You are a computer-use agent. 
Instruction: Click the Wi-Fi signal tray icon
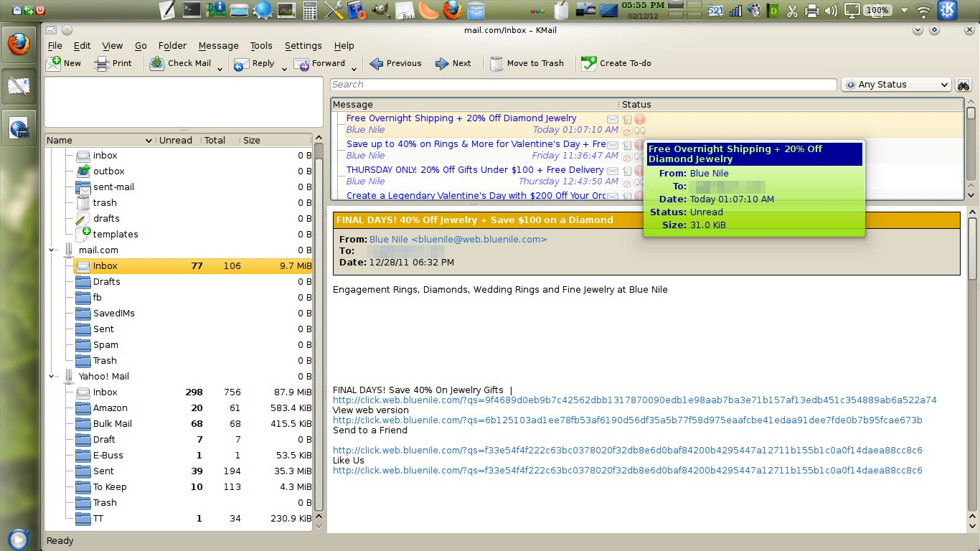tap(924, 10)
